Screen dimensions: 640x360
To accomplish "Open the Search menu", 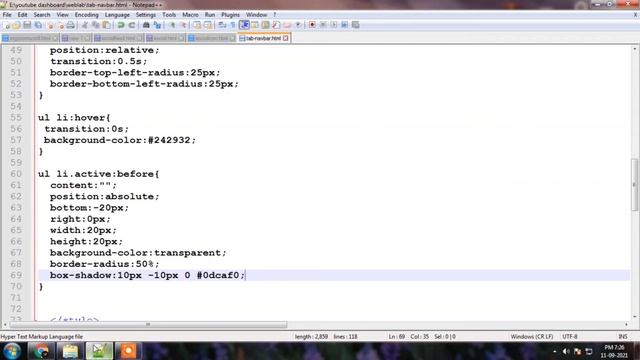I will (42, 15).
